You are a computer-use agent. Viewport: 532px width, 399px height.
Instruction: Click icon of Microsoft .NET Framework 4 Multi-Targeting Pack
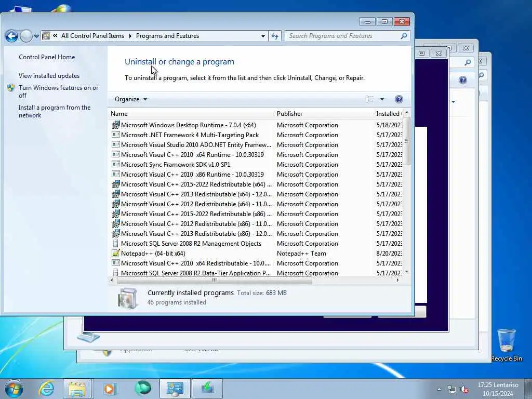[x=116, y=135]
